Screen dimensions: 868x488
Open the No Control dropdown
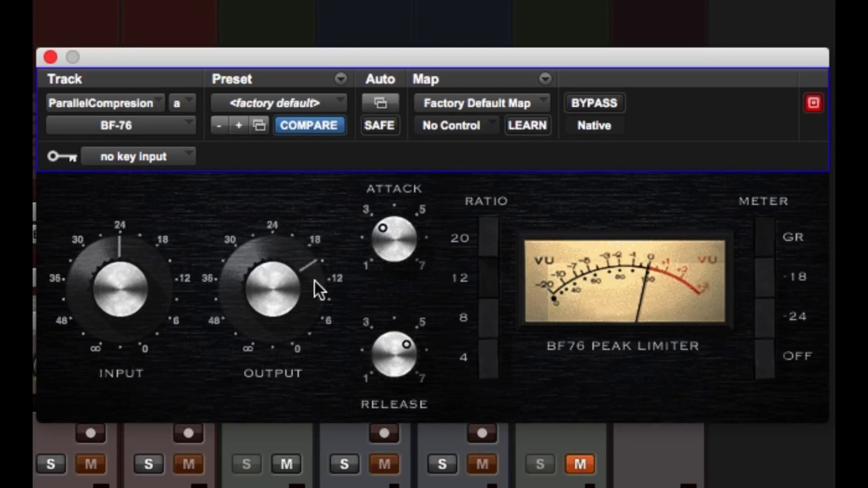[456, 125]
